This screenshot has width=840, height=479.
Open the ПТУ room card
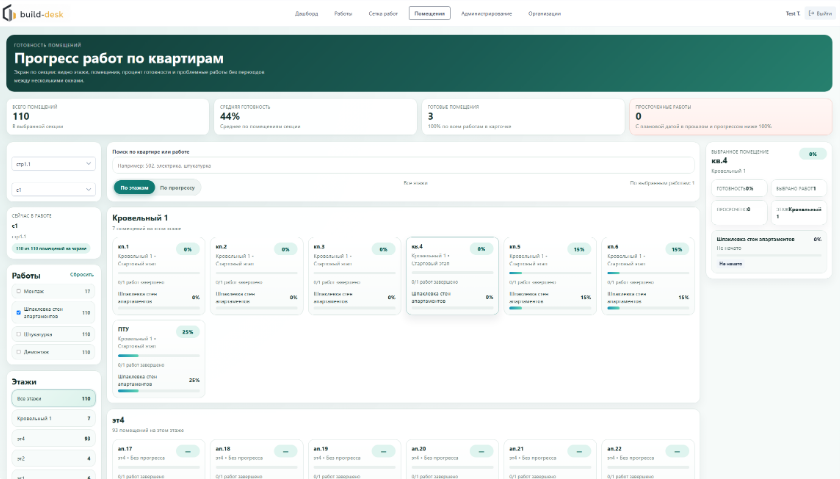pyautogui.click(x=159, y=358)
